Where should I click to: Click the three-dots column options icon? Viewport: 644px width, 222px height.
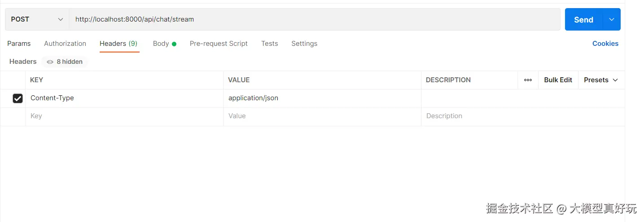click(528, 80)
